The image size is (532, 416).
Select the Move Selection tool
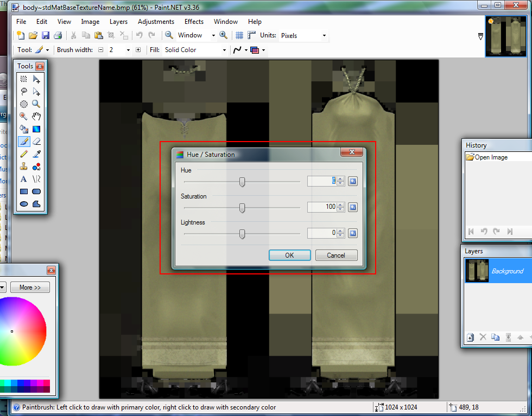pyautogui.click(x=36, y=92)
